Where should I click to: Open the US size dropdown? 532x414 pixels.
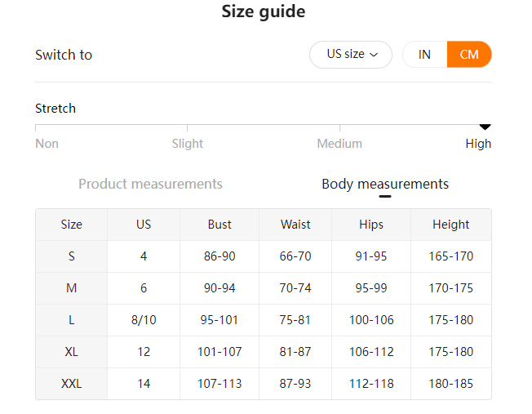point(351,55)
